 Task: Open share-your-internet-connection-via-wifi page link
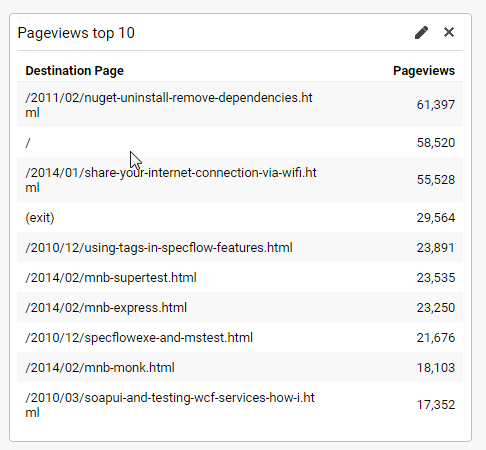click(x=171, y=180)
